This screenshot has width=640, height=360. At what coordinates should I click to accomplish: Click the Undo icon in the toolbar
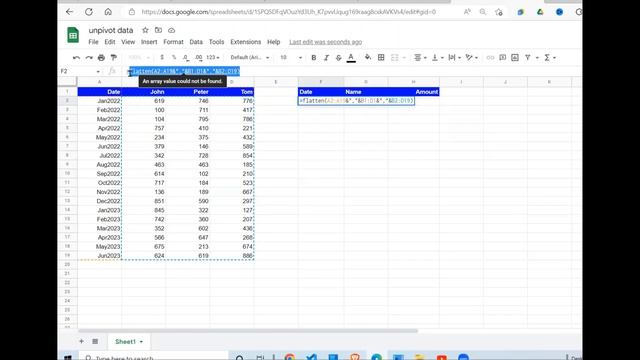pyautogui.click(x=76, y=58)
